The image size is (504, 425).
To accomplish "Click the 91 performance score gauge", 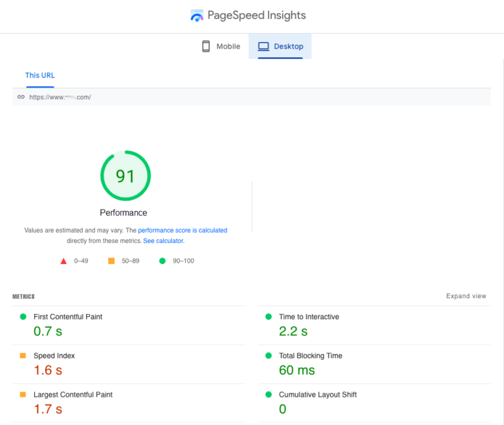I will pos(125,175).
